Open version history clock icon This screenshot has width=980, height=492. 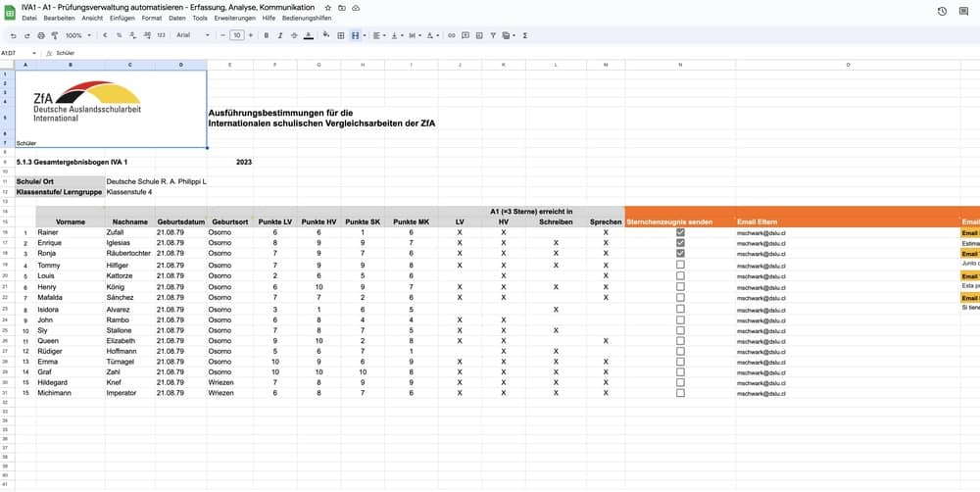(942, 11)
